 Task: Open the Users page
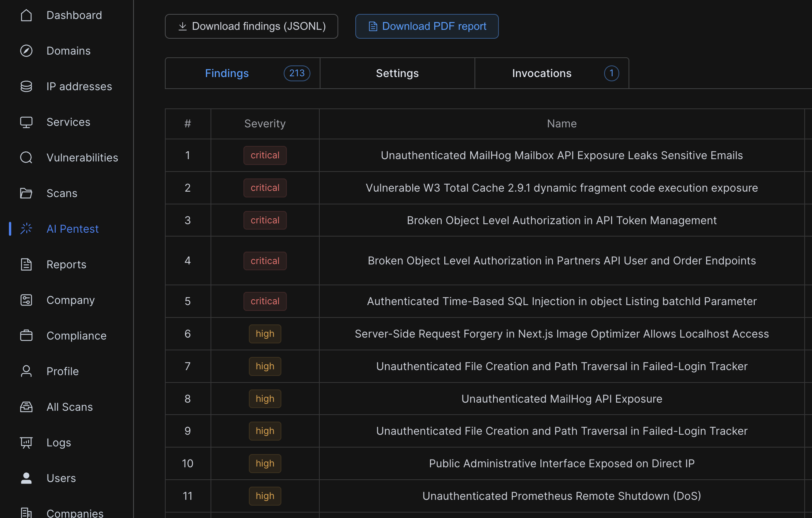[61, 478]
